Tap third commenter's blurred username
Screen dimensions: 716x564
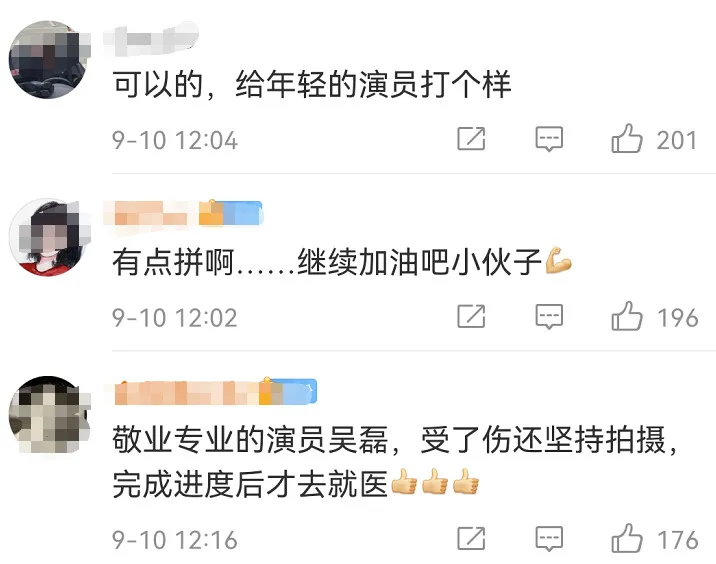(187, 392)
